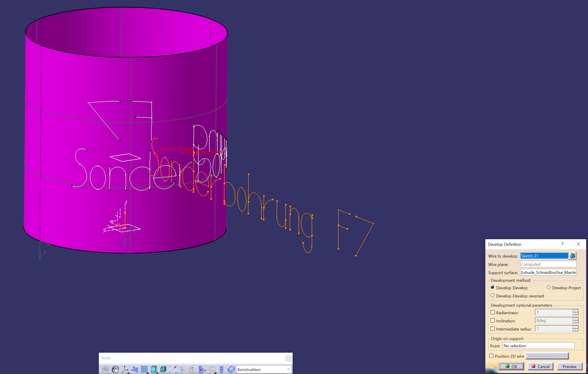588x374 pixels.
Task: Click the blue layered body icon beside Konstruktion
Action: [x=231, y=369]
